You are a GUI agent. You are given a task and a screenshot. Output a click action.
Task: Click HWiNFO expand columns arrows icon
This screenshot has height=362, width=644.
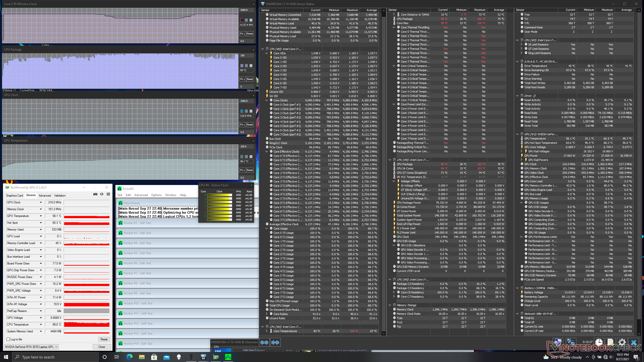(264, 343)
